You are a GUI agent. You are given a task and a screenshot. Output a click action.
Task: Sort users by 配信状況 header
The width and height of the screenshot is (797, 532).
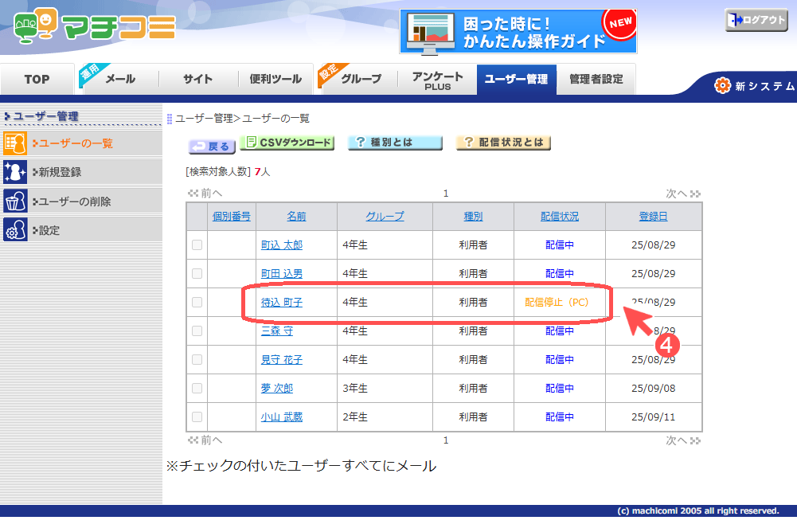pos(559,217)
